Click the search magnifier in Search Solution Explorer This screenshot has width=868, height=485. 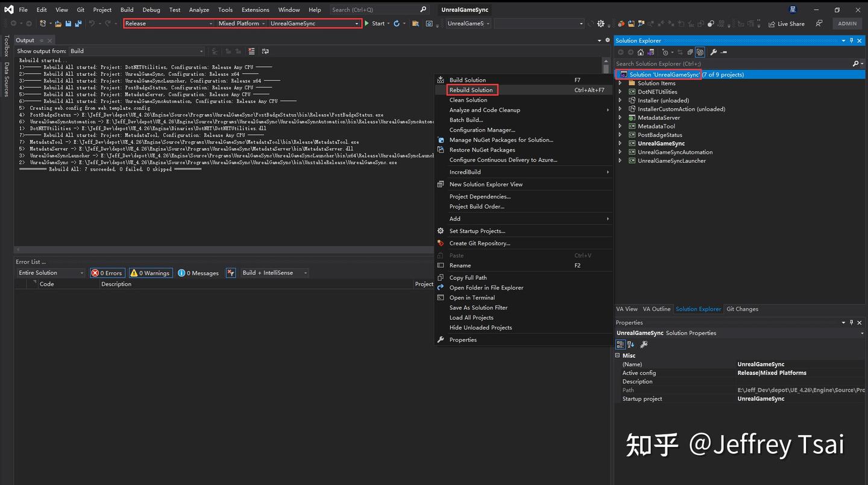click(857, 63)
